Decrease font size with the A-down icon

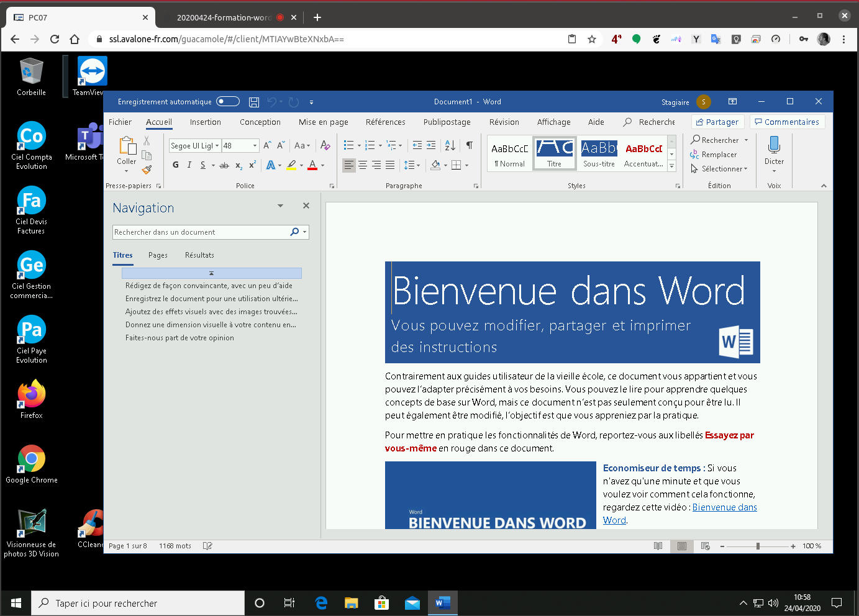coord(281,145)
